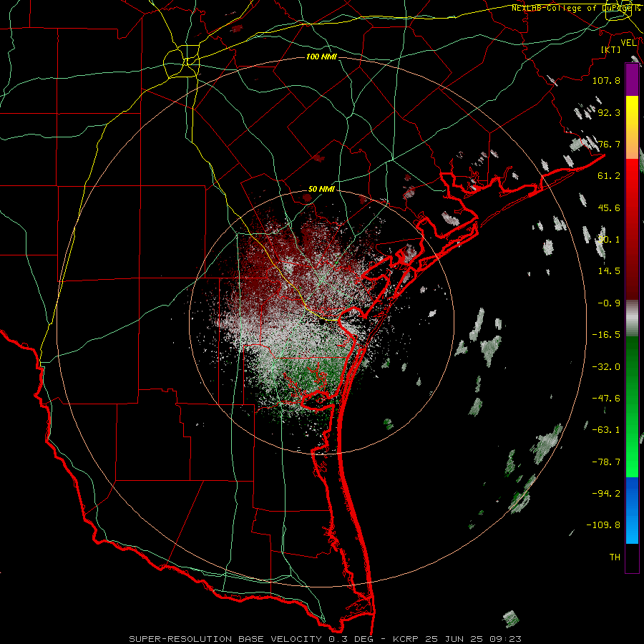Select the 107.8 velocity scale value
The height and width of the screenshot is (644, 644).
606,80
